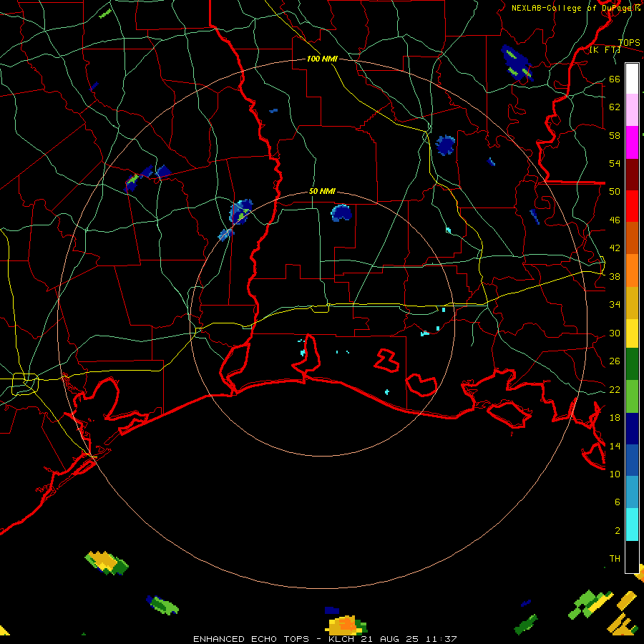This screenshot has width=644, height=644.
Task: Choose the navy swatch near 18
Action: 632,429
